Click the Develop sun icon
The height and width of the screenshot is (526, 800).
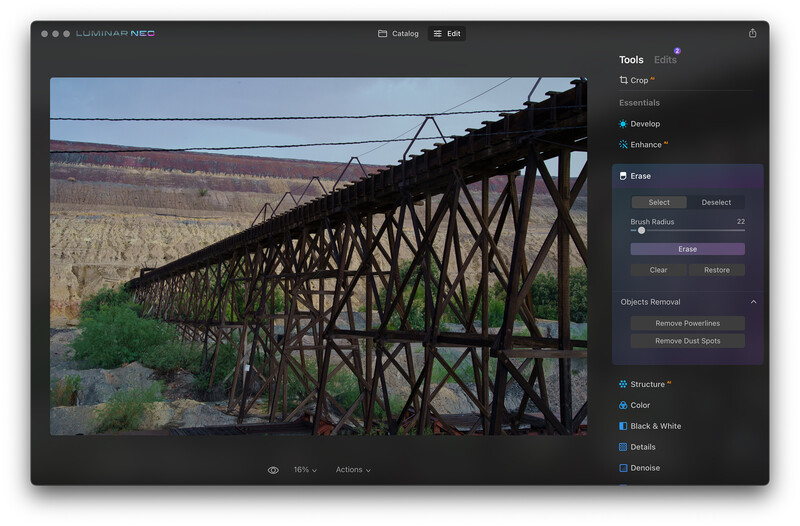[623, 124]
